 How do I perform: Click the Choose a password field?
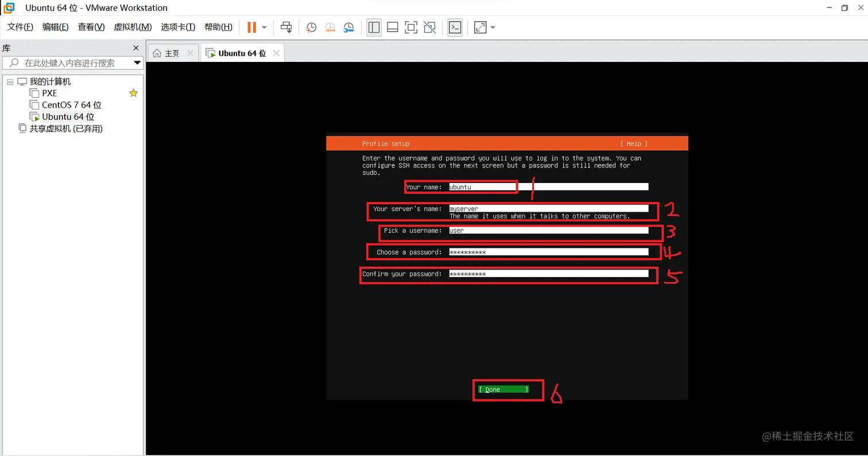549,252
